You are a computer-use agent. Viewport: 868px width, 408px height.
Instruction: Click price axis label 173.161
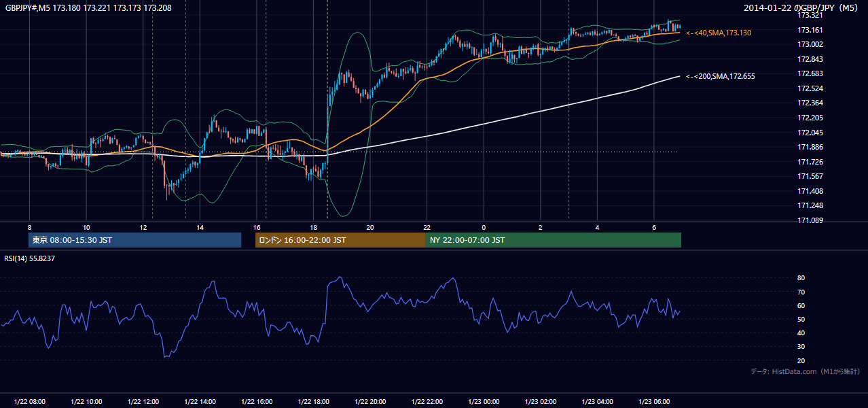point(810,30)
